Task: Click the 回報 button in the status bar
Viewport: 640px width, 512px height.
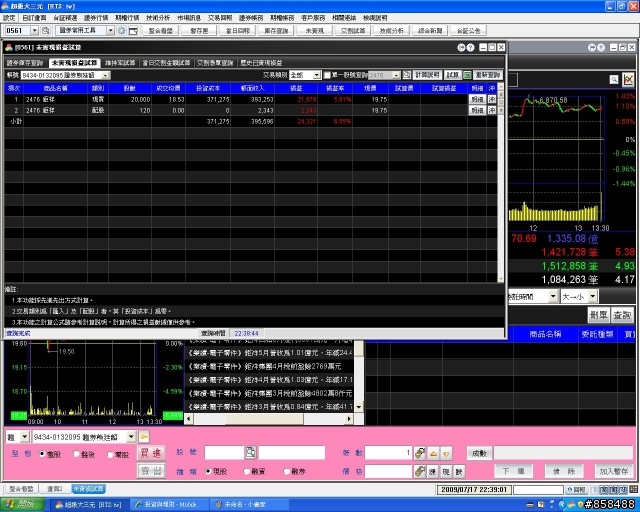Action: (x=576, y=490)
